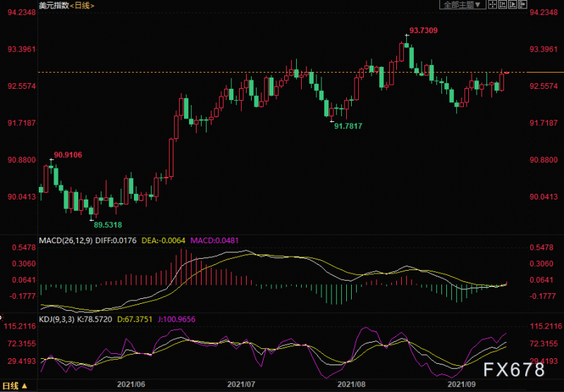Click the crosshair cursor icon

(492, 5)
